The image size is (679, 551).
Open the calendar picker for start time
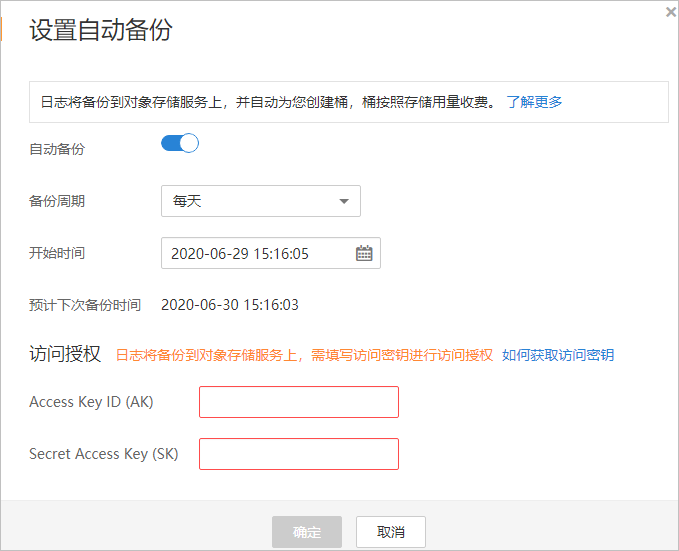coord(364,254)
